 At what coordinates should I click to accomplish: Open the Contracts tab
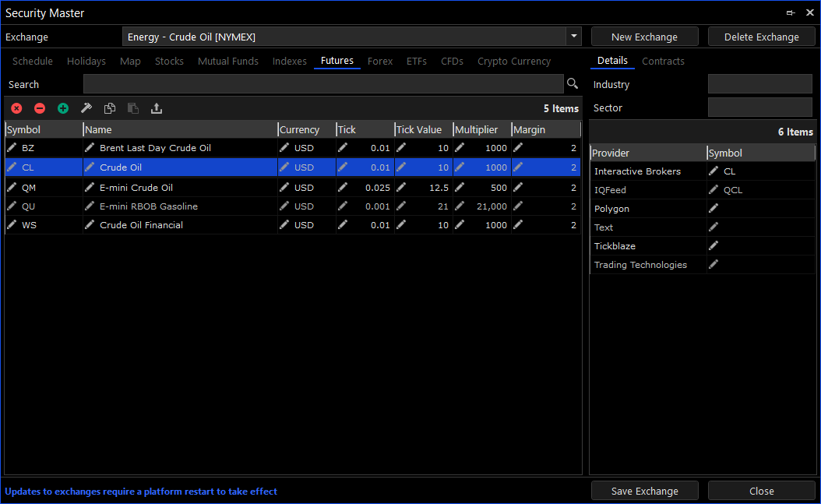(x=663, y=62)
